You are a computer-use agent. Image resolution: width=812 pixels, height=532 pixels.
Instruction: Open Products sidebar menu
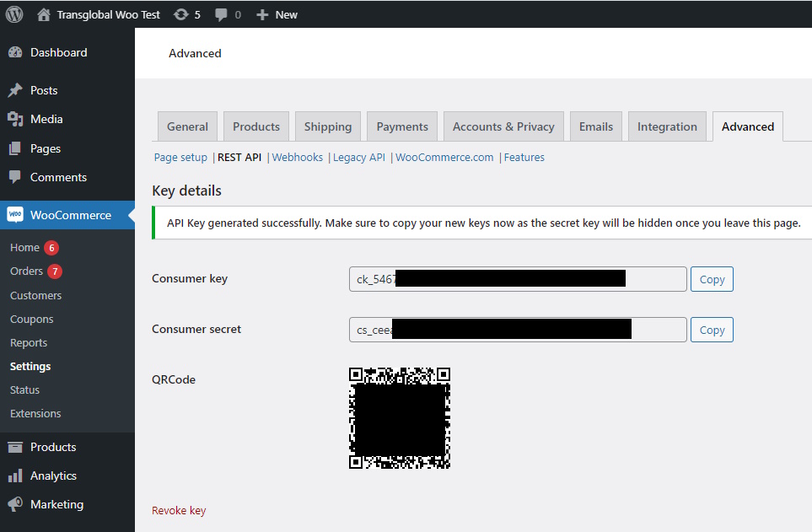(53, 447)
